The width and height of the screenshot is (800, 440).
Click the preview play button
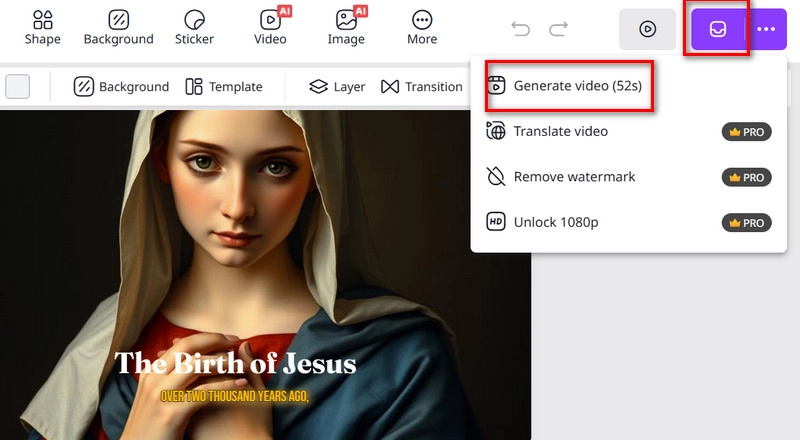click(647, 29)
